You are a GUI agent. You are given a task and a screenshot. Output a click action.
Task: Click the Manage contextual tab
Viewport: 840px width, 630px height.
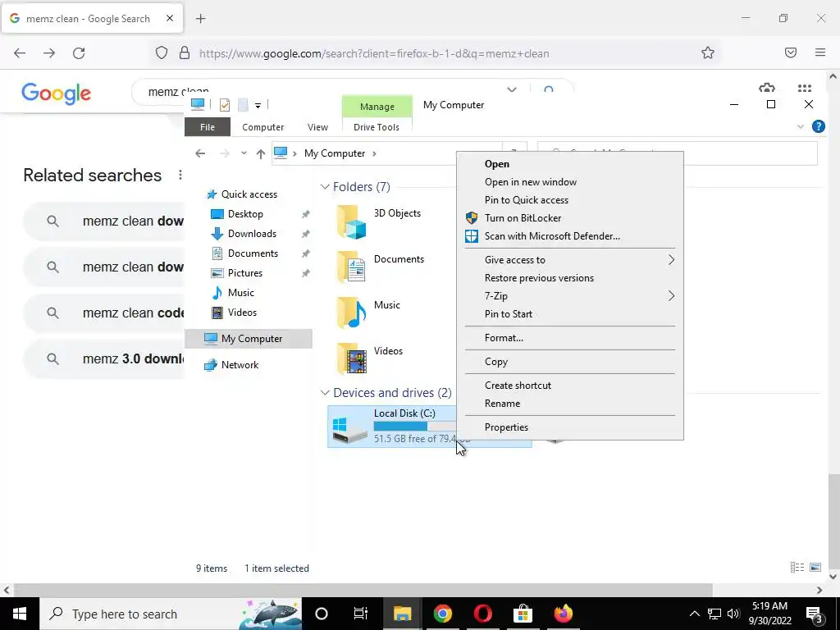pos(377,107)
